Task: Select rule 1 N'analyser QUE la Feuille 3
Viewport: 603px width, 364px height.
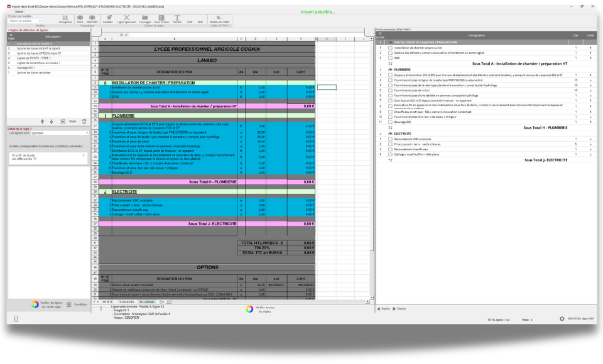Action: coord(48,44)
